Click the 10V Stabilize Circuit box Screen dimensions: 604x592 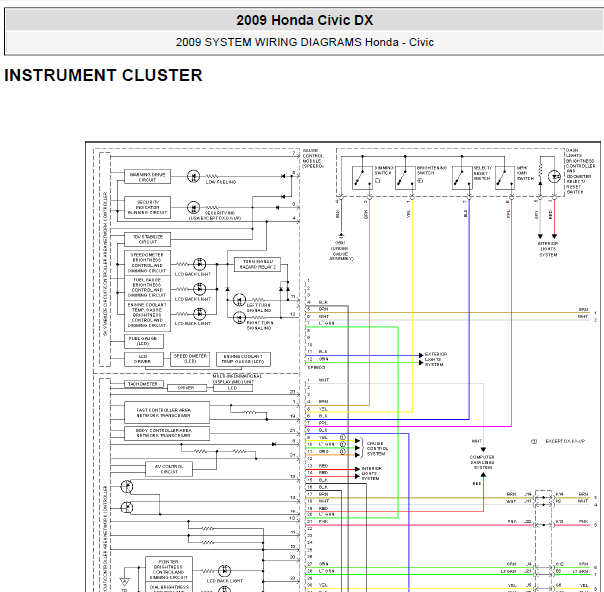pyautogui.click(x=148, y=239)
